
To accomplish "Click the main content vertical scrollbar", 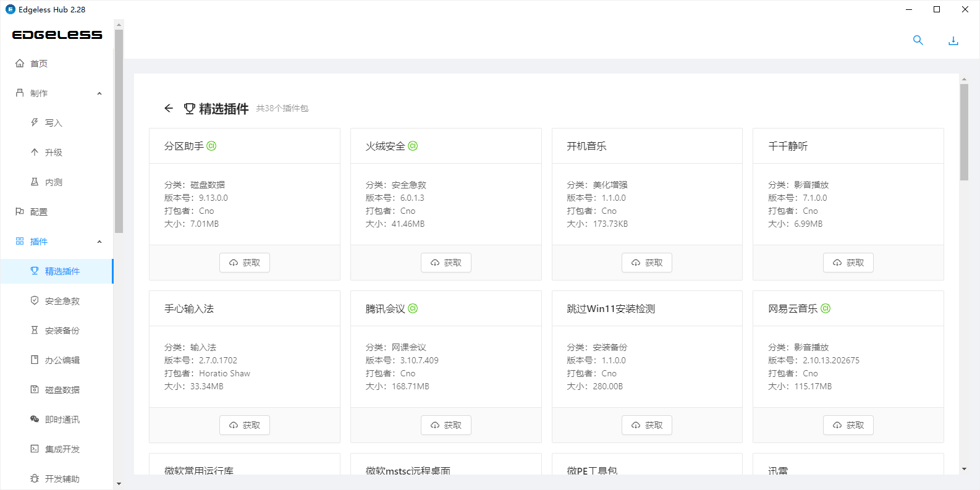I will click(x=964, y=132).
